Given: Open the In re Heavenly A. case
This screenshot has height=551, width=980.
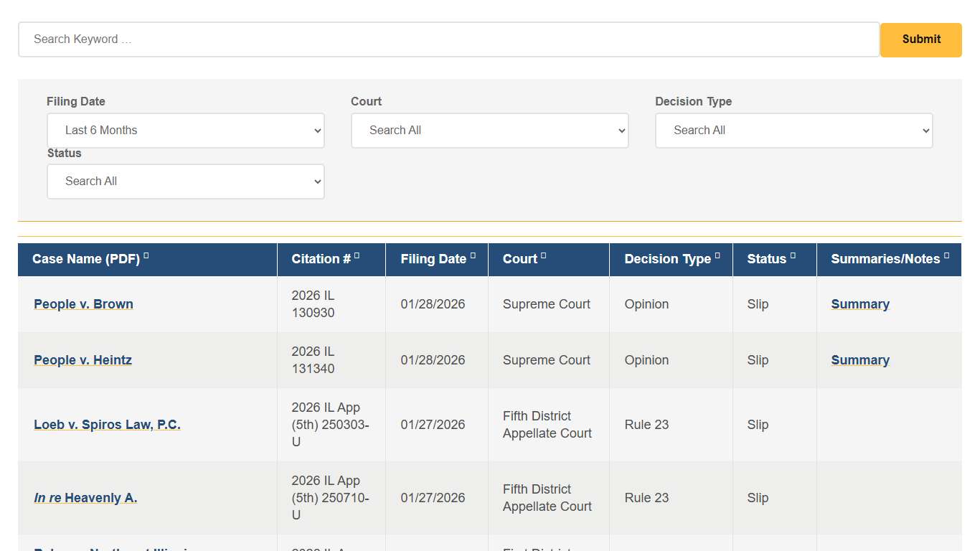Looking at the screenshot, I should [x=85, y=498].
